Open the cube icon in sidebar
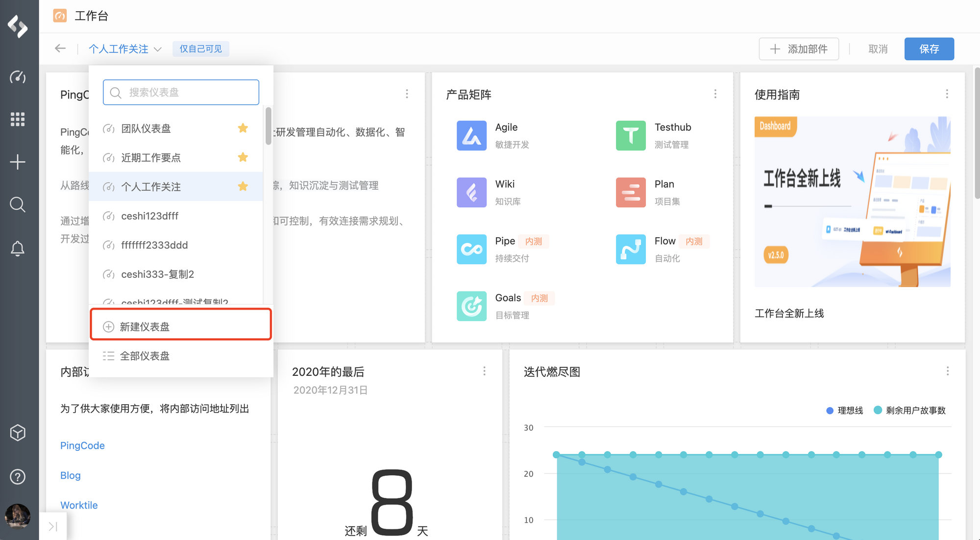The height and width of the screenshot is (540, 980). pos(18,433)
